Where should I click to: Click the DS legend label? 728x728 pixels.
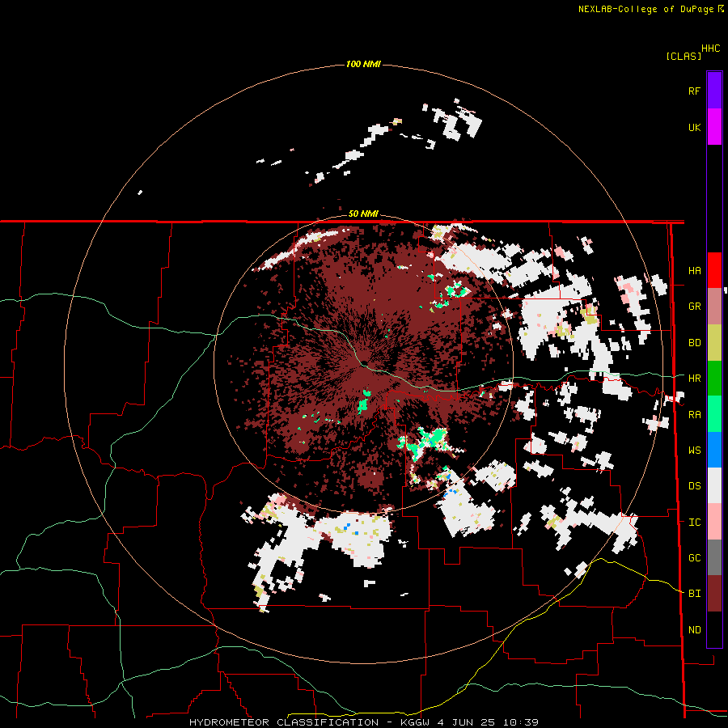(x=694, y=486)
